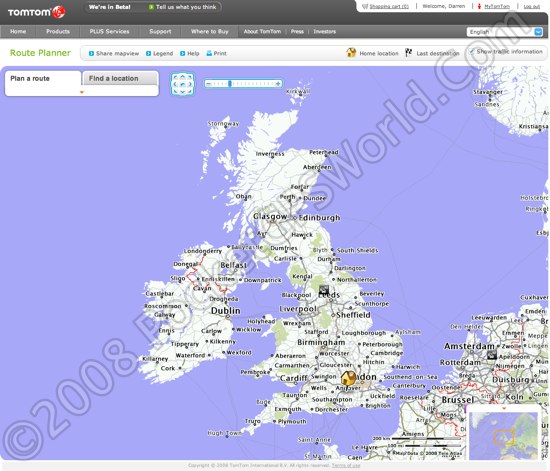Click the home marker near London
This screenshot has height=471, width=550.
tap(348, 379)
